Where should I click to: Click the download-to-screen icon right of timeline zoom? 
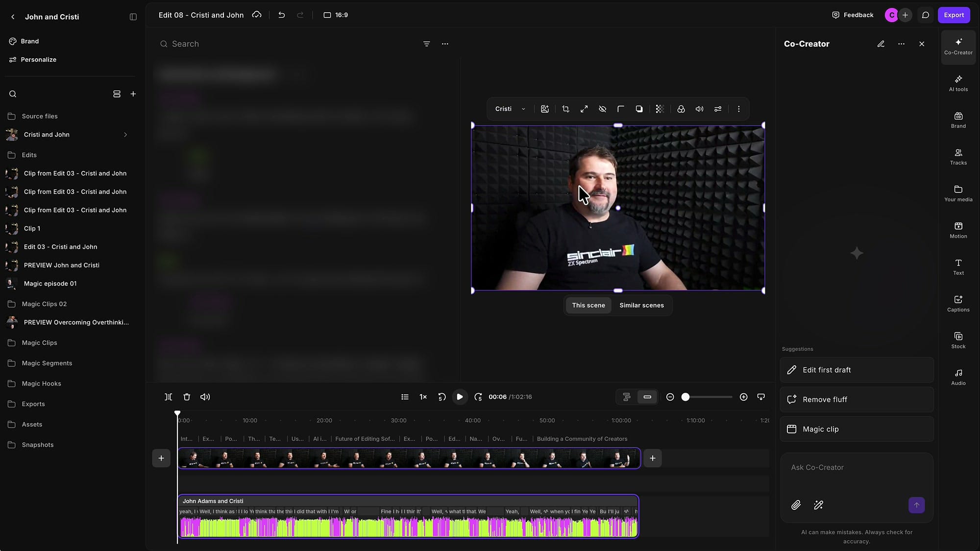pos(761,397)
